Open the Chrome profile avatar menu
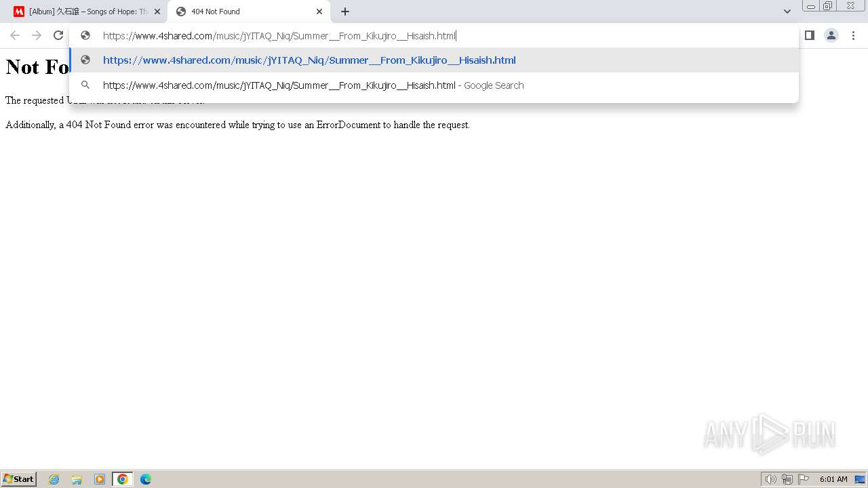The height and width of the screenshot is (488, 868). pos(831,35)
